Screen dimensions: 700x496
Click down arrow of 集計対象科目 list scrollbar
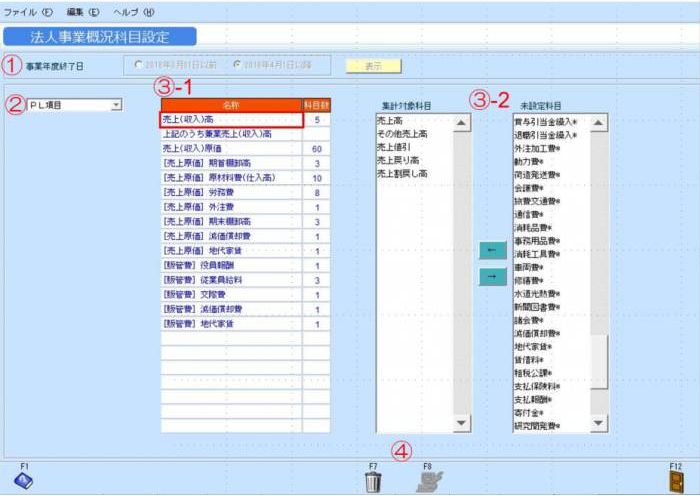tap(462, 423)
